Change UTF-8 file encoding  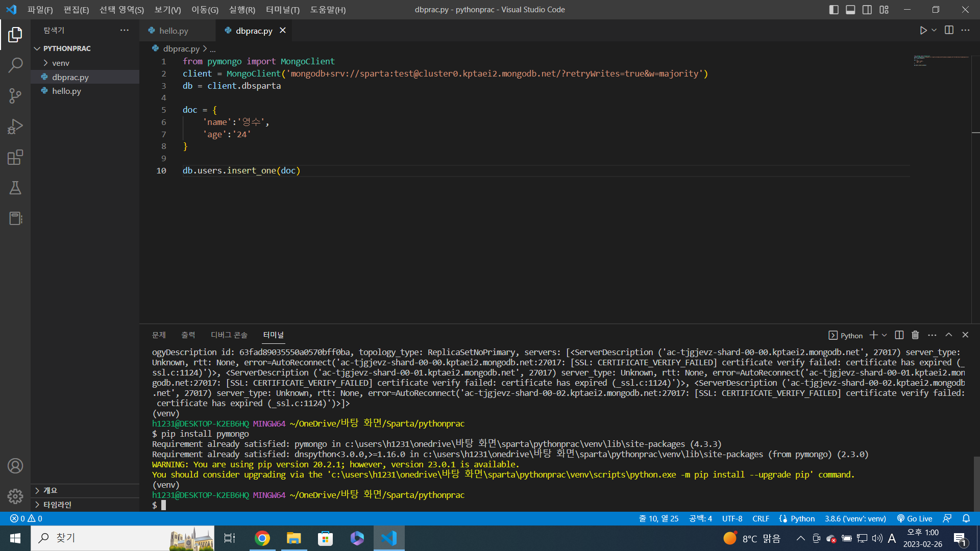tap(732, 518)
